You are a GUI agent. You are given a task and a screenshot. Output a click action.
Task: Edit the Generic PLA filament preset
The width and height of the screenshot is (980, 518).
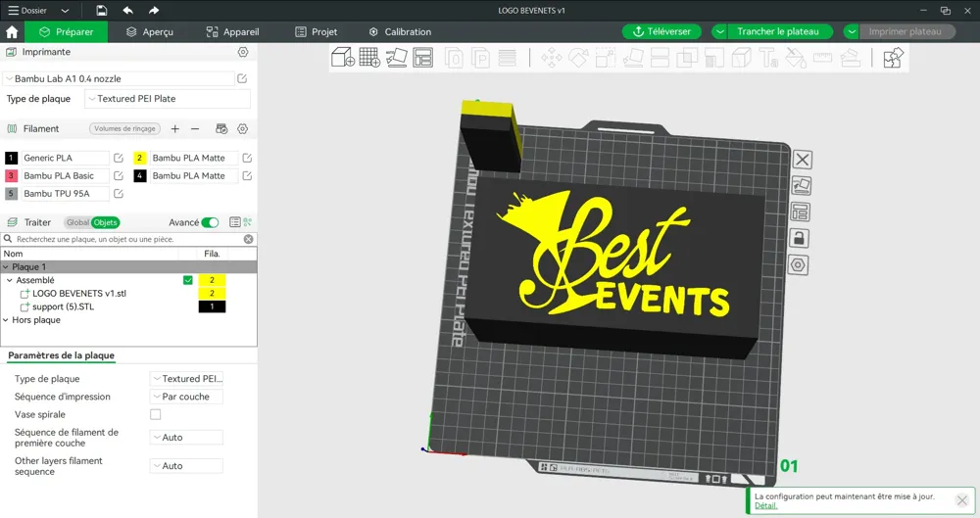(x=119, y=158)
